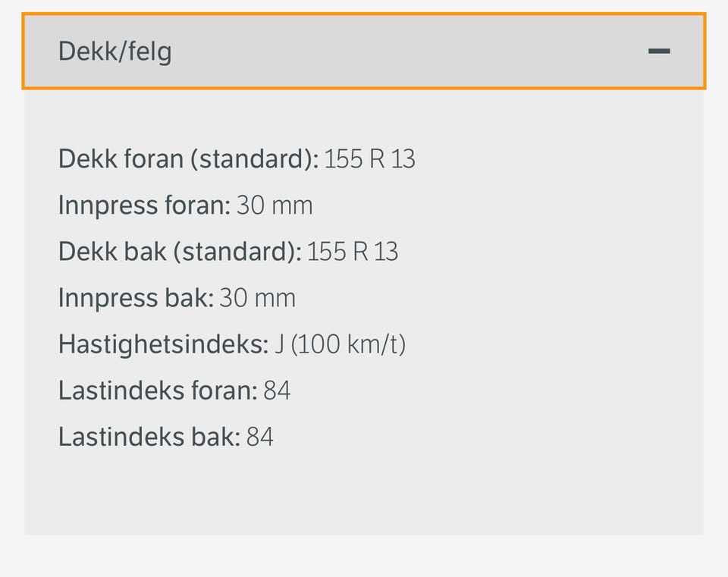Click empty panel area right of tire details

pyautogui.click(x=557, y=297)
